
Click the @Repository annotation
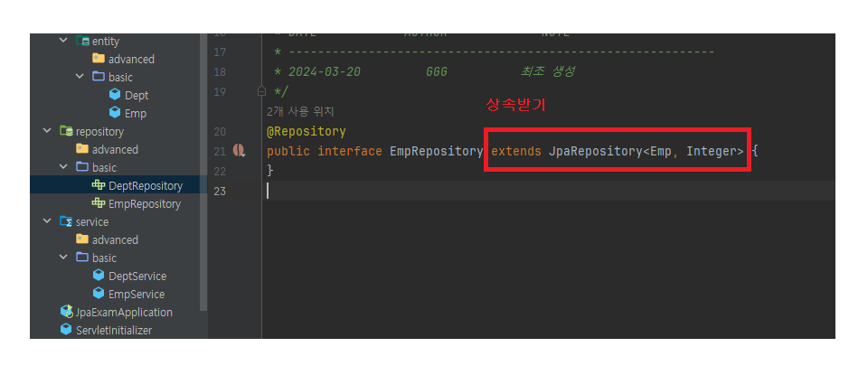coord(307,132)
